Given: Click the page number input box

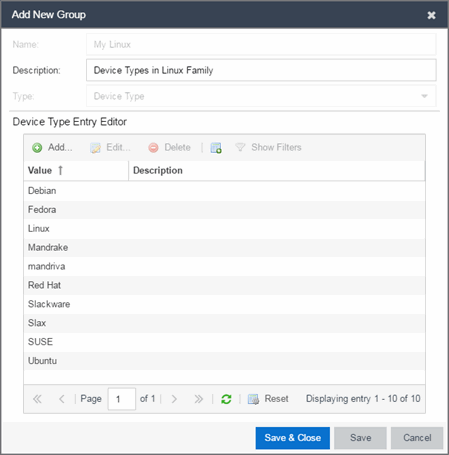Looking at the screenshot, I should [122, 399].
